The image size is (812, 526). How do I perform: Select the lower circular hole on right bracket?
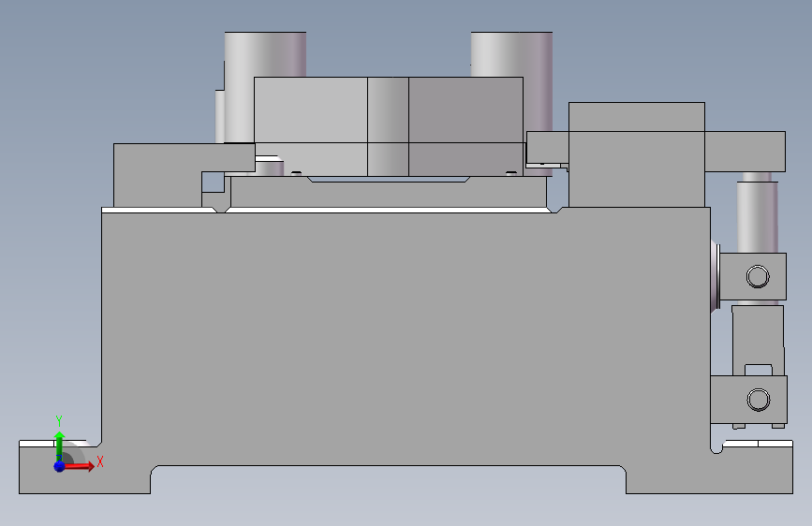(x=758, y=400)
